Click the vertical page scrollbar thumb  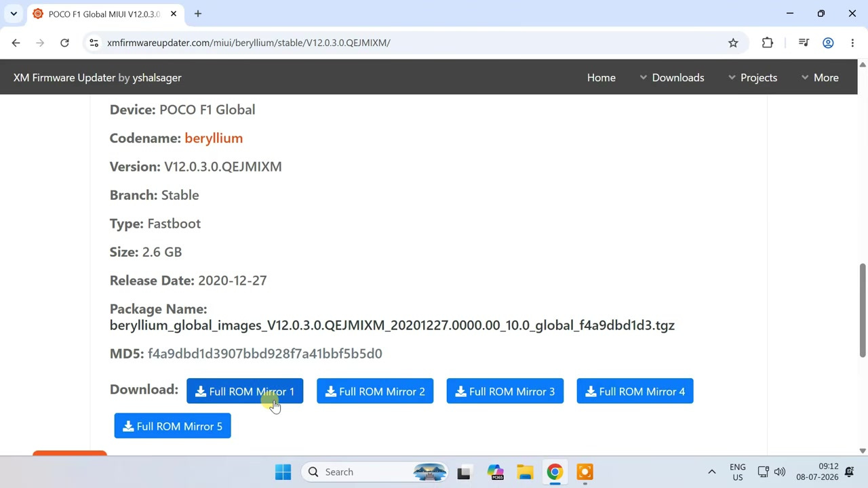pyautogui.click(x=863, y=310)
